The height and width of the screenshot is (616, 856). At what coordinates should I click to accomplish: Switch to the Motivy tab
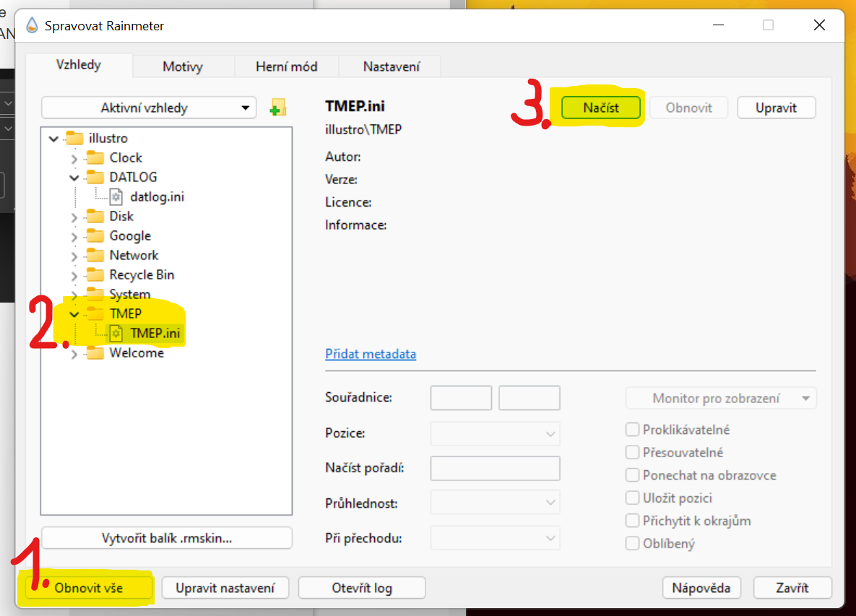point(183,66)
